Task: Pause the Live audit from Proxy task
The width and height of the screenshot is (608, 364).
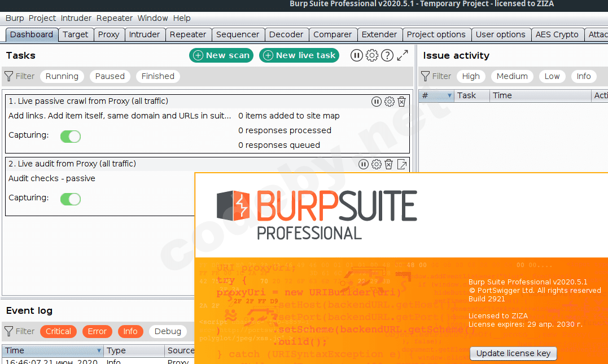Action: 364,164
